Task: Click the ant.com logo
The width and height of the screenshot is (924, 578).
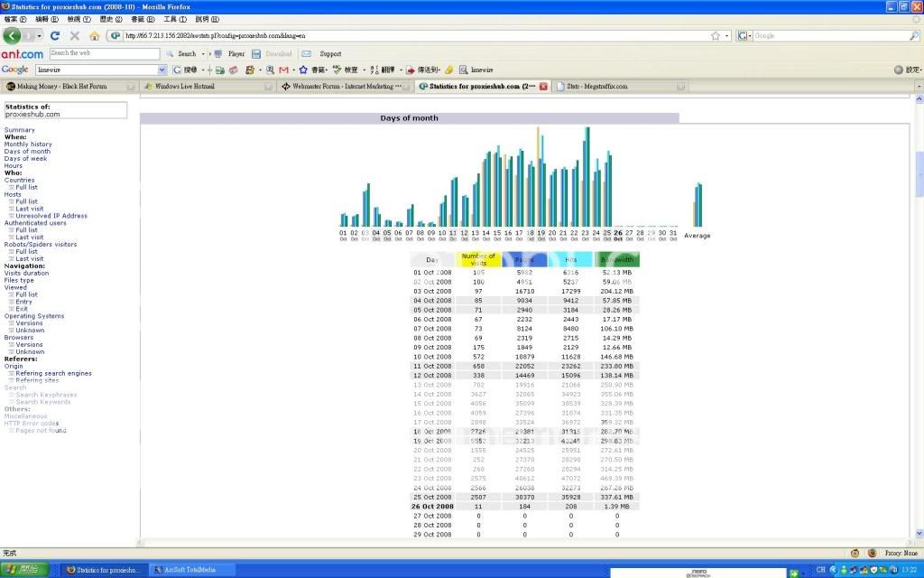Action: [x=23, y=54]
